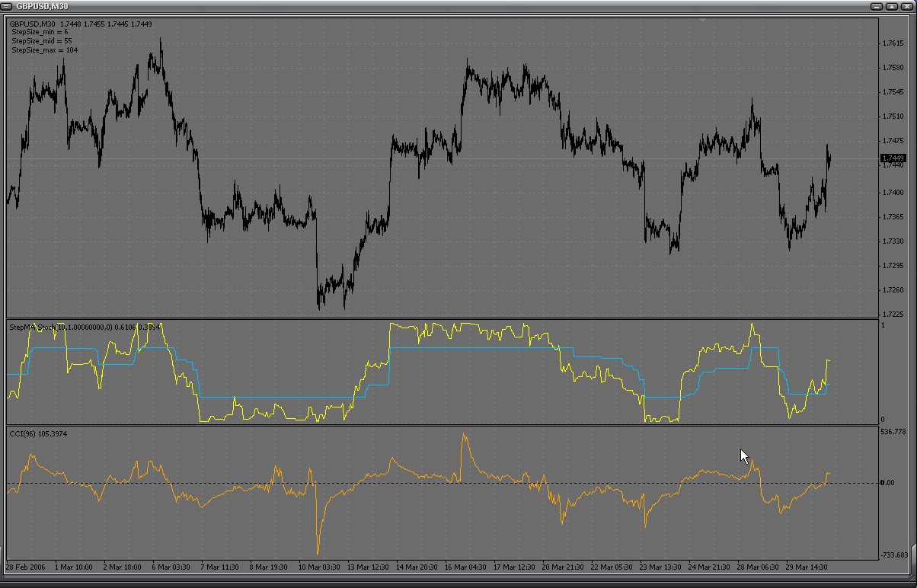Viewport: 917px width, 588px height.
Task: Click the 16 Mar 04:30 time label
Action: [465, 567]
